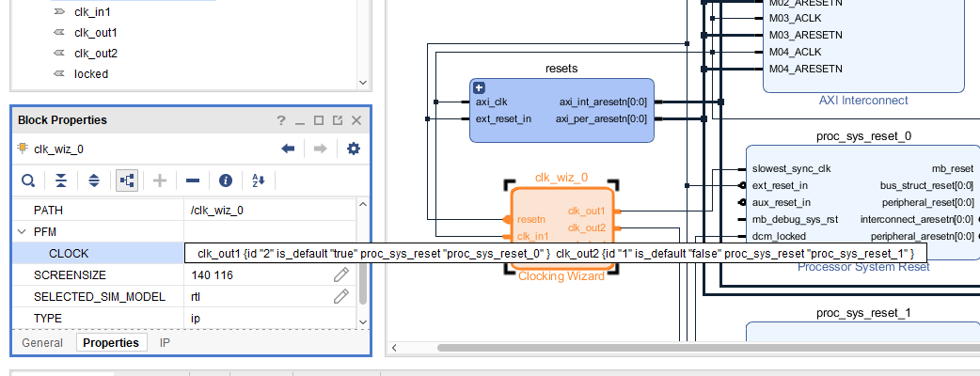Viewport: 980px width, 376px height.
Task: Go back to previous object using left arrow
Action: click(289, 149)
